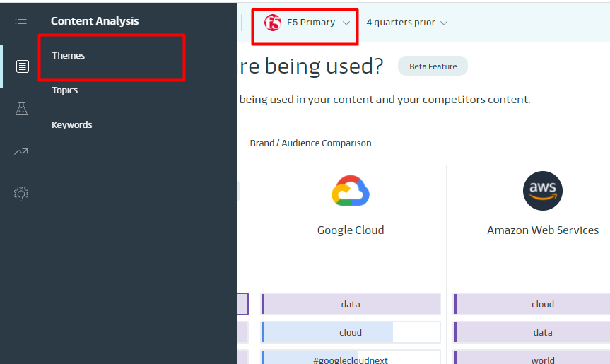Select the #googlecloudnext theme bar

click(x=351, y=358)
